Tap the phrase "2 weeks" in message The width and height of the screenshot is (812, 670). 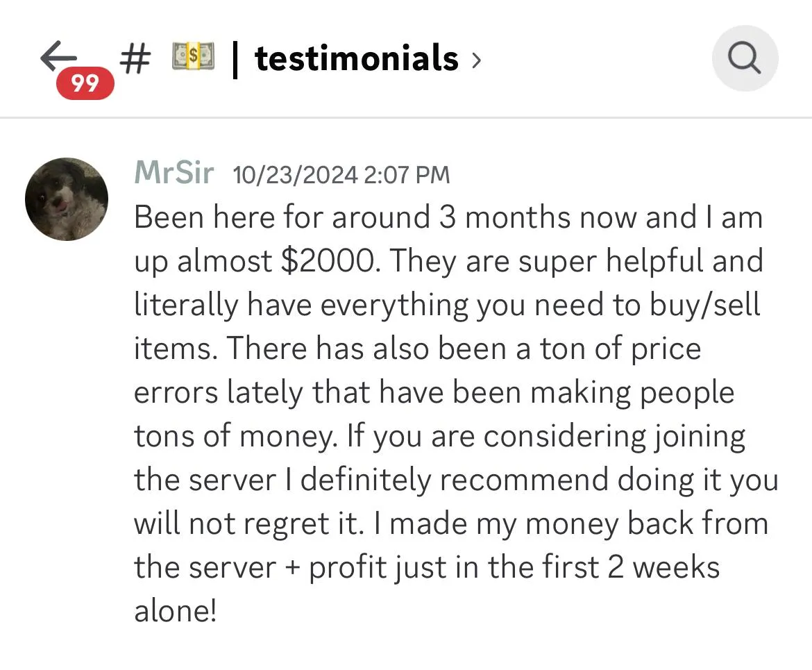click(x=663, y=567)
